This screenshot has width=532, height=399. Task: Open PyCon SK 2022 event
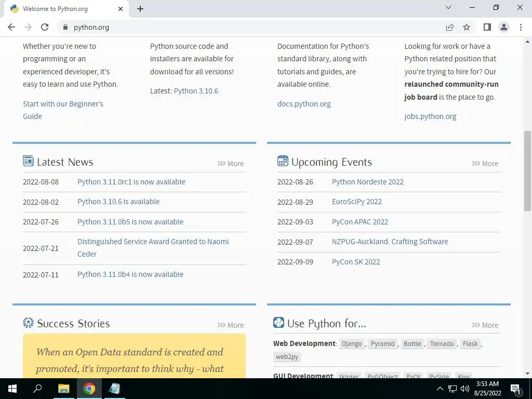tap(356, 262)
